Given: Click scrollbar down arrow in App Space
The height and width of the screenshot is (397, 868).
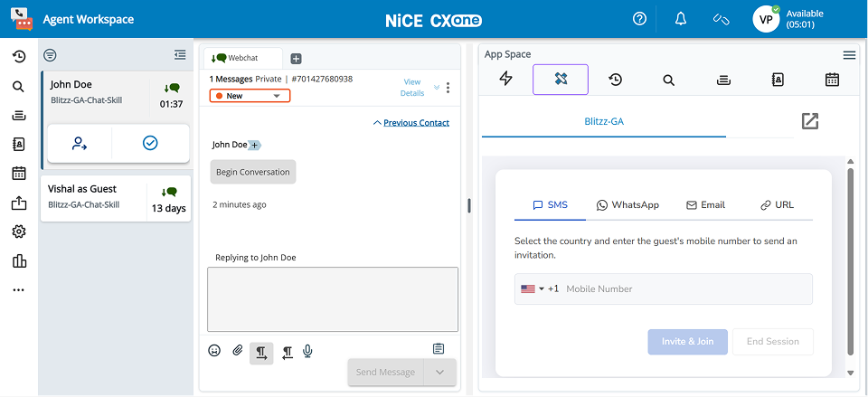Looking at the screenshot, I should point(851,373).
